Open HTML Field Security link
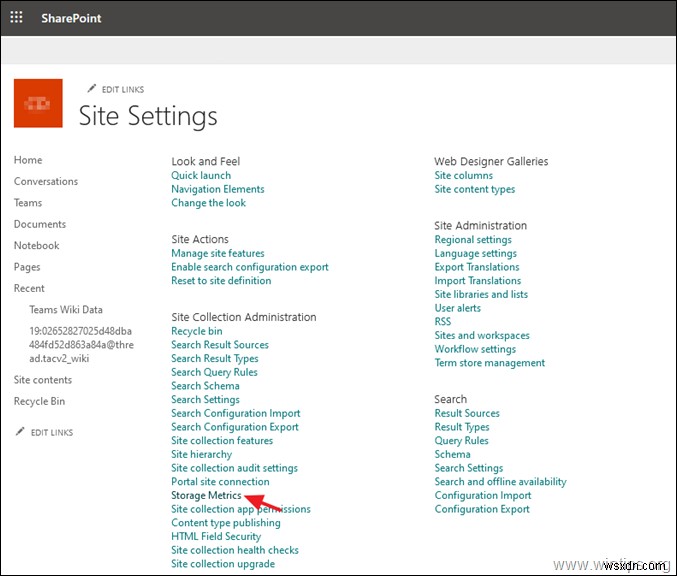This screenshot has height=576, width=677. 216,537
